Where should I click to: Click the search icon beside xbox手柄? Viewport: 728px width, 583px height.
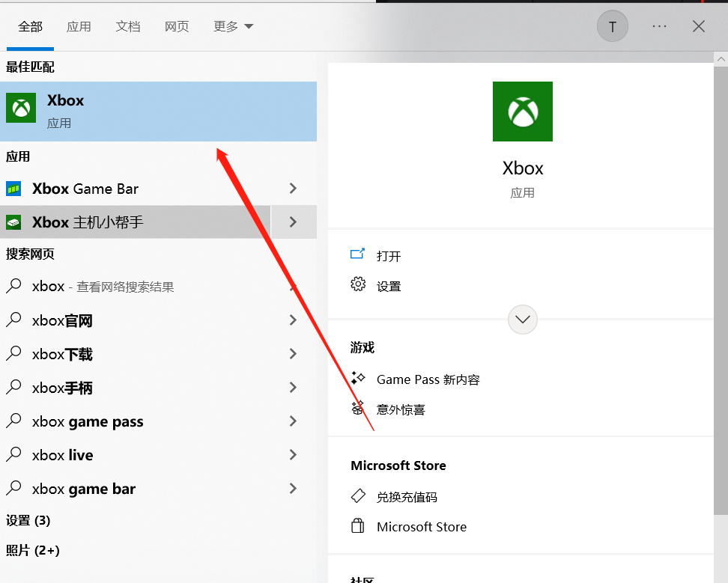click(13, 387)
